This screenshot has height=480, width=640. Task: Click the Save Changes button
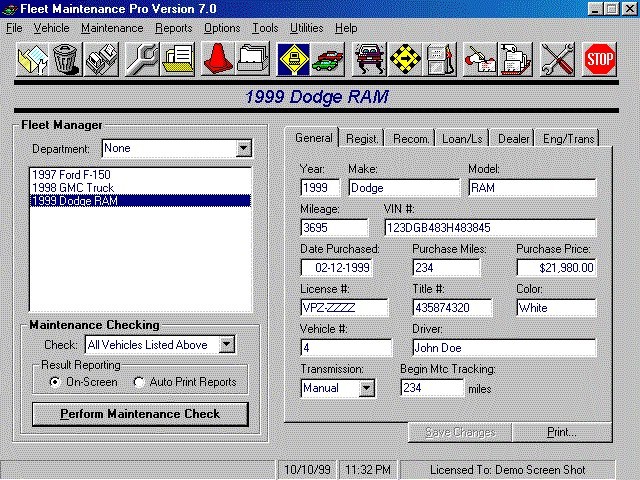460,432
